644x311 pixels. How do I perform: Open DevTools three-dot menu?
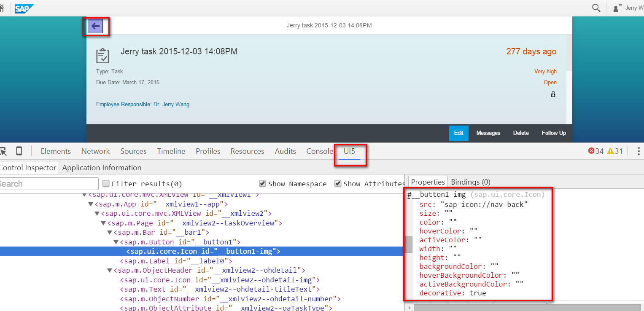coord(639,151)
